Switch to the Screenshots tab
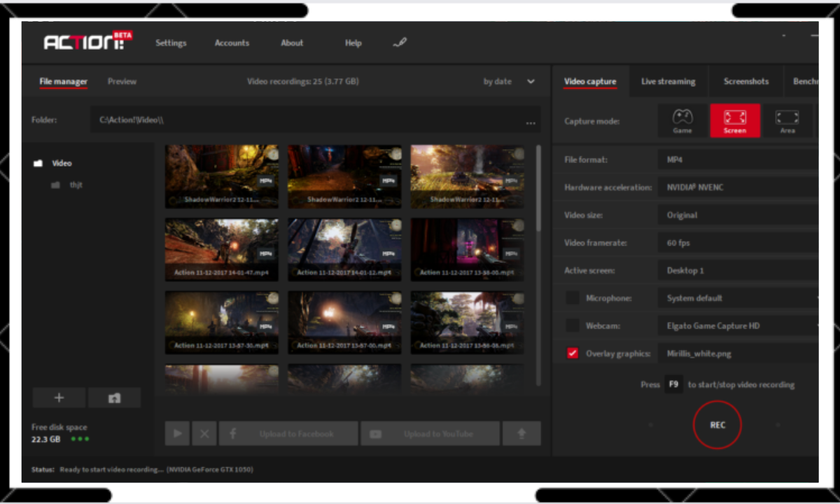This screenshot has width=840, height=504. 746,82
